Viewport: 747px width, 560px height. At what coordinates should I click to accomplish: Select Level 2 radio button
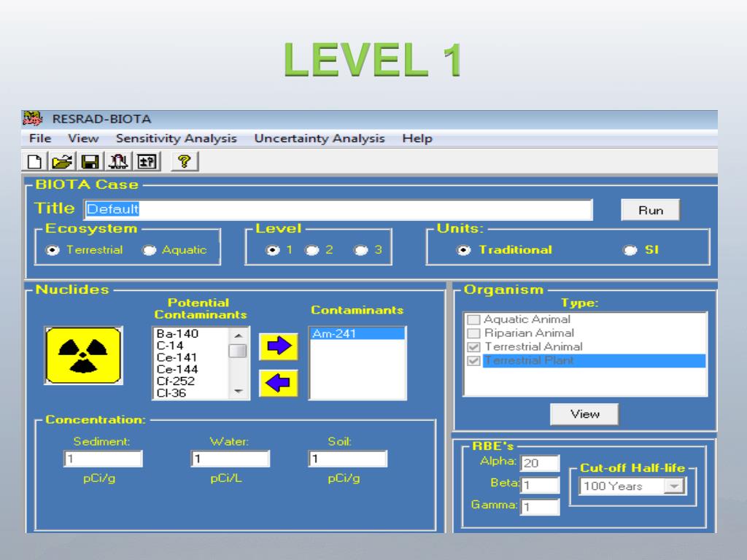pos(312,251)
